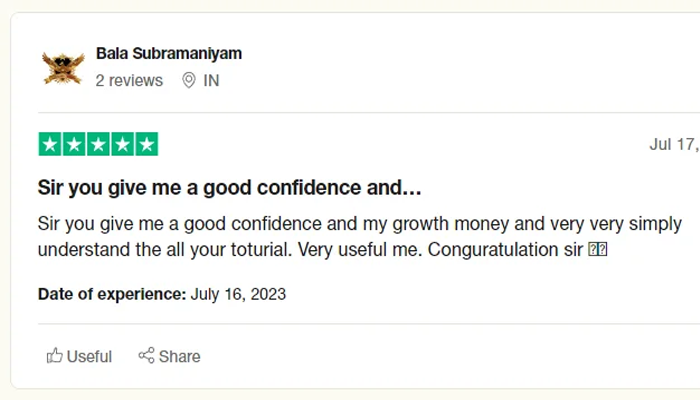This screenshot has height=400, width=700.
Task: Click the emoji placeholder boxes after "sir"
Action: [x=597, y=249]
